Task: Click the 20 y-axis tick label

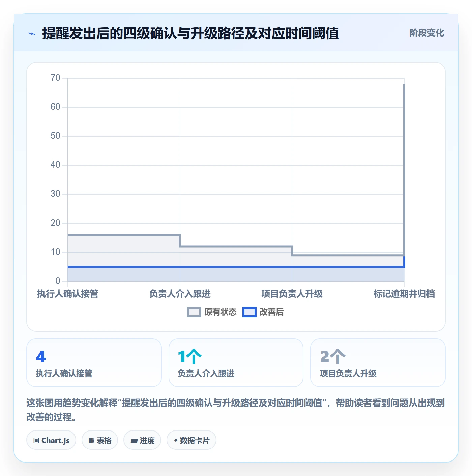Action: coord(55,223)
